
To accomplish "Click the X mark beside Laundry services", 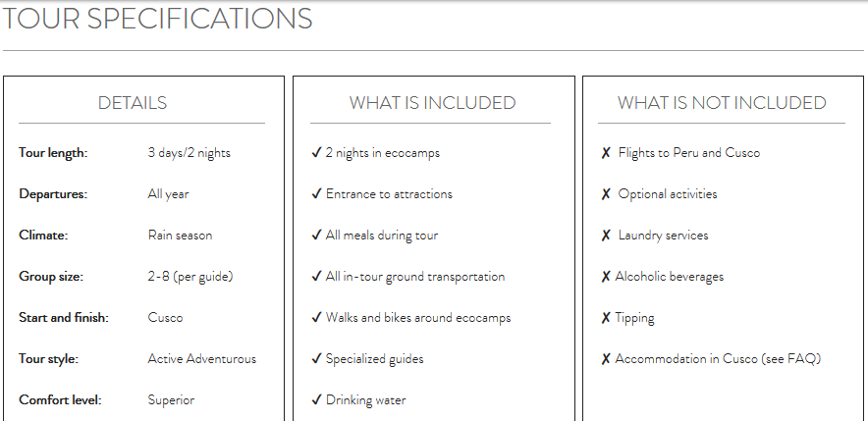I will pos(606,236).
